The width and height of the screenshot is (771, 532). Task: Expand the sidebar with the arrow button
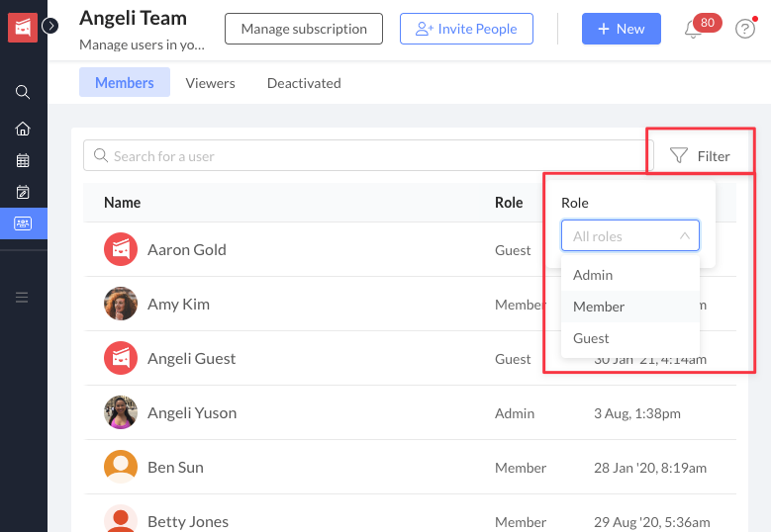(50, 26)
